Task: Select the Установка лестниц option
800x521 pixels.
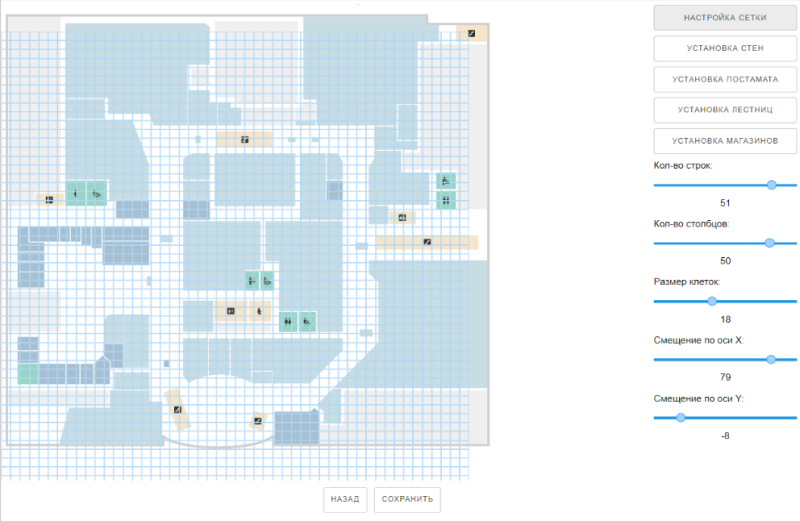Action: [724, 110]
